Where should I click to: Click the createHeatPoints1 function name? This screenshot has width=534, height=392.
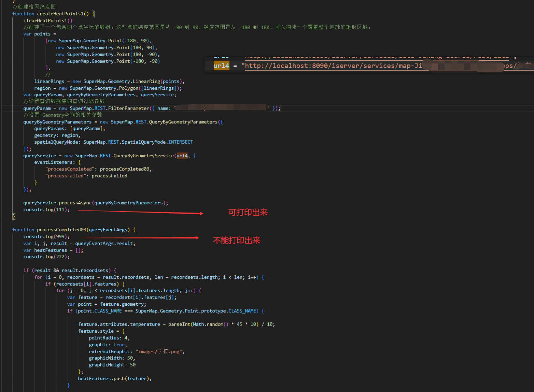coord(60,14)
